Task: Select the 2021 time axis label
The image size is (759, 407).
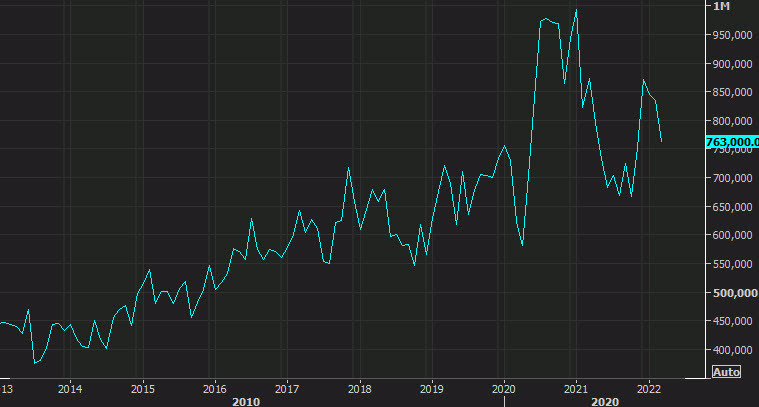Action: tap(576, 387)
